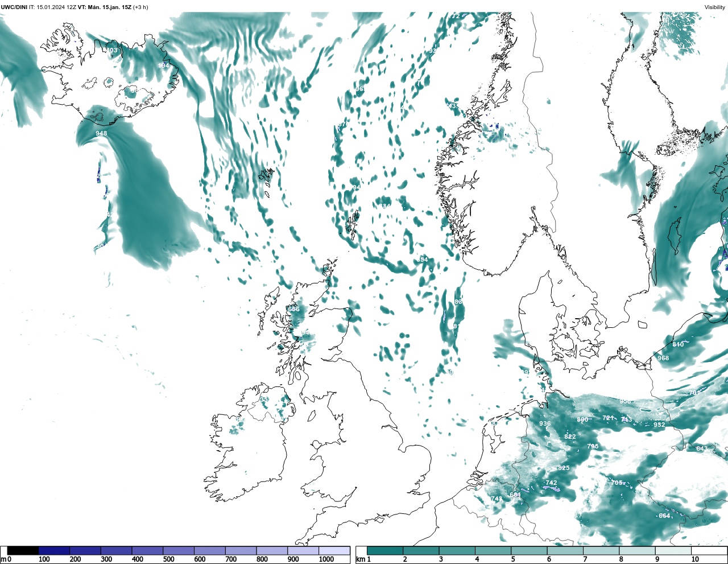The width and height of the screenshot is (728, 564).
Task: Click the '932' visibility value
Action: click(659, 425)
